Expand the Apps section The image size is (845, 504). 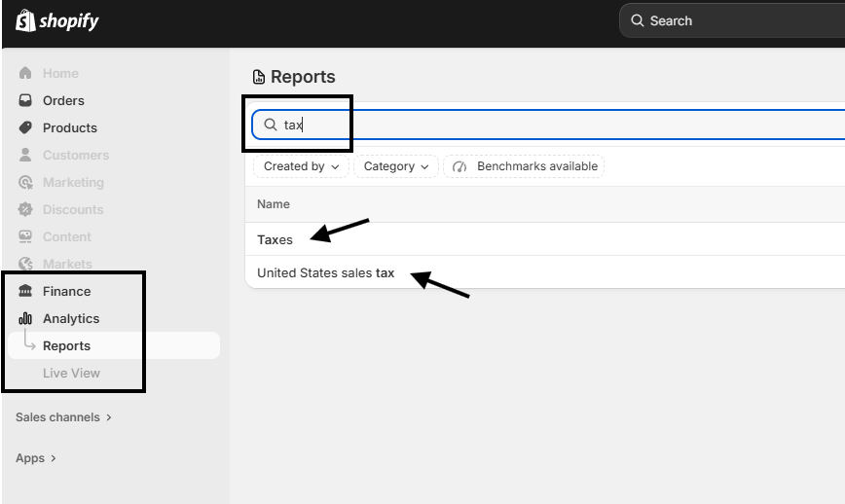coord(36,458)
